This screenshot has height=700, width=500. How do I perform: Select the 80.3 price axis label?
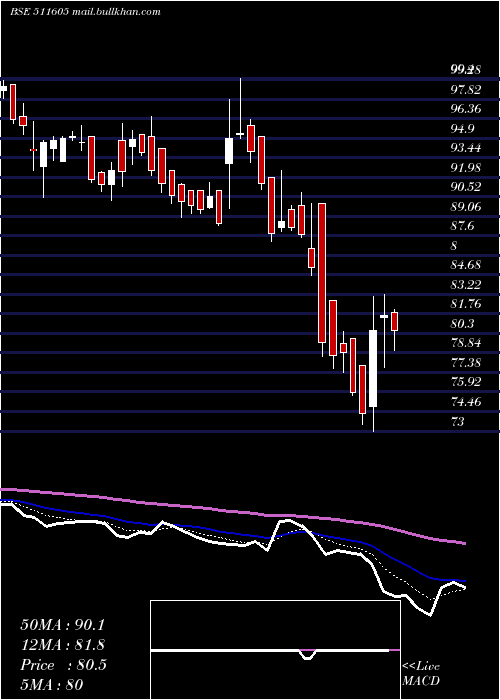462,324
